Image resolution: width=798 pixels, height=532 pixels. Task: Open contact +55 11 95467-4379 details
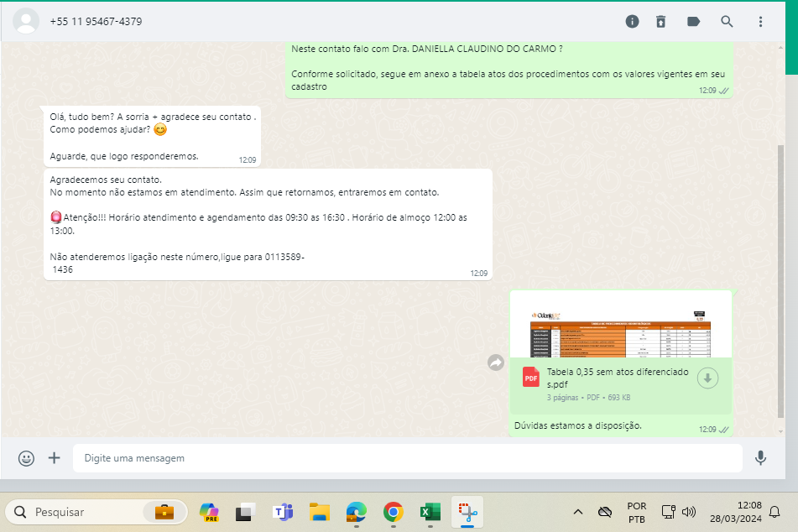point(96,21)
